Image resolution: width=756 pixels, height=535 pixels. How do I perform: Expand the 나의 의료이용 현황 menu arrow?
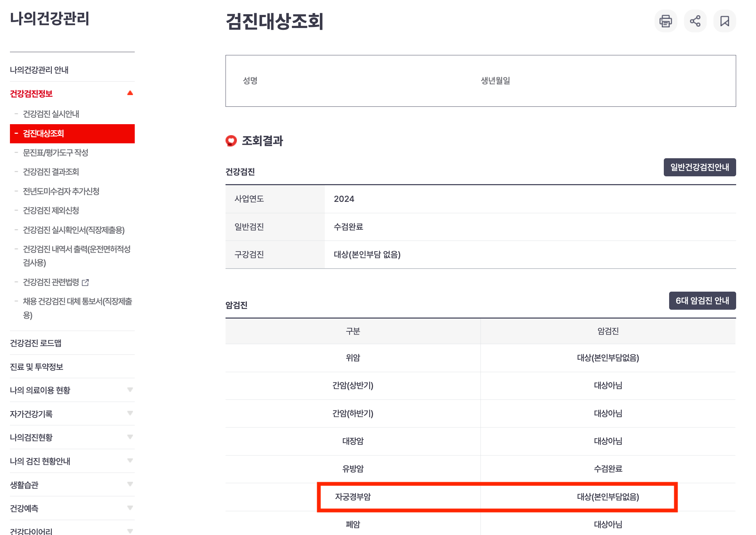point(130,390)
